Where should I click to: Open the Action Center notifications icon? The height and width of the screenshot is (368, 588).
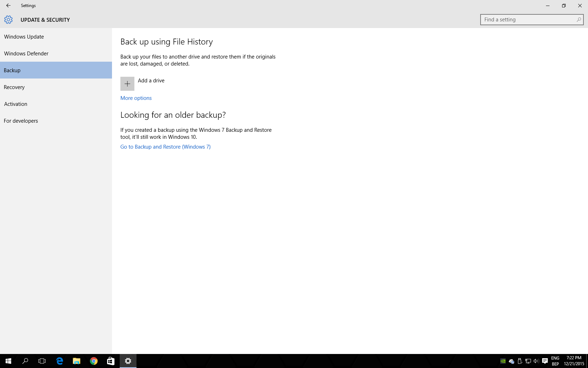click(545, 361)
